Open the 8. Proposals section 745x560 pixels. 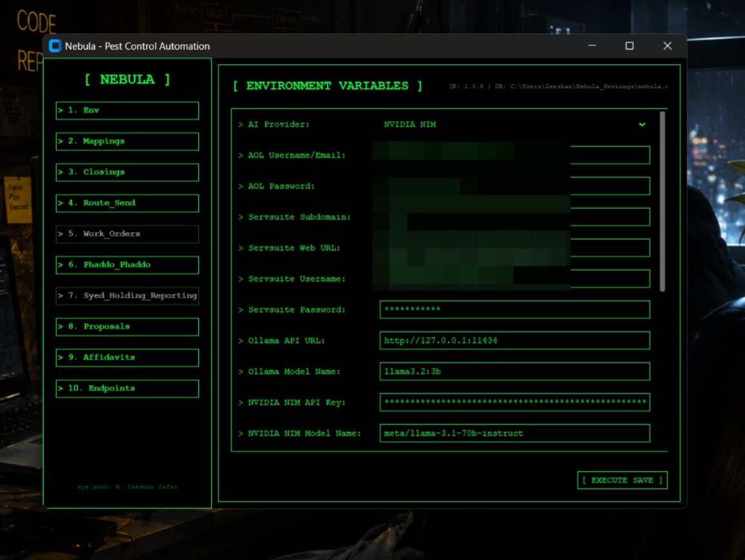point(127,327)
